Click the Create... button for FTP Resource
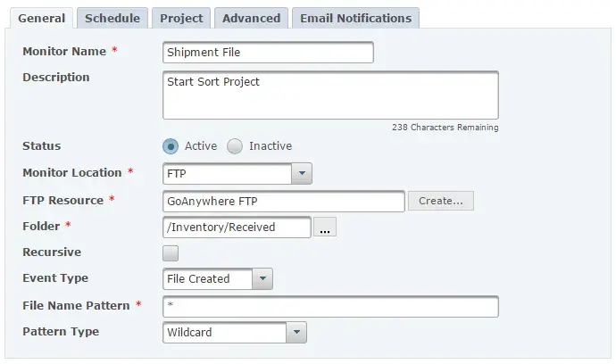616x364 pixels. click(x=440, y=201)
